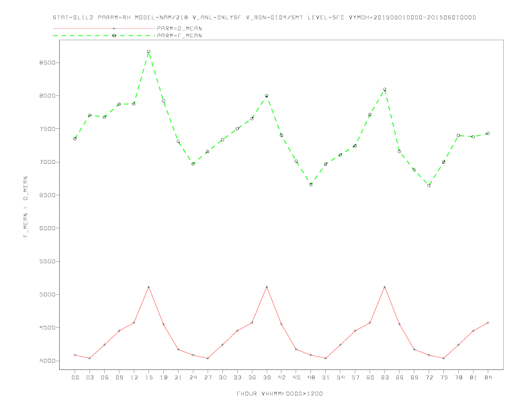Click the 4000 y-axis tick label
The height and width of the screenshot is (411, 532).
click(x=48, y=361)
